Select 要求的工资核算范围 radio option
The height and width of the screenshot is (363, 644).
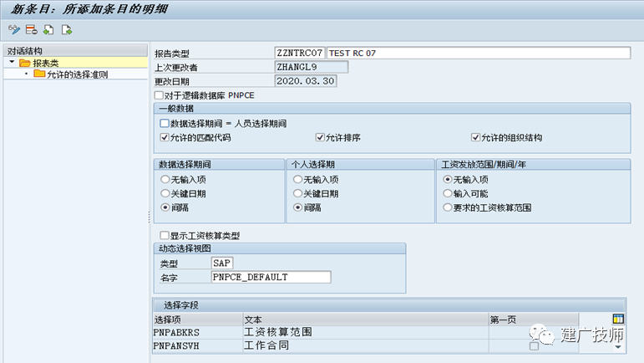tap(447, 207)
